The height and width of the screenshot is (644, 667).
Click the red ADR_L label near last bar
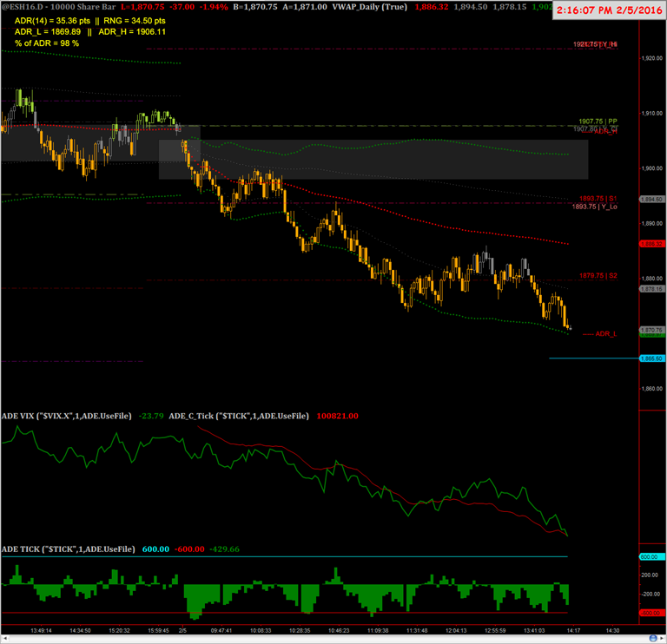[606, 333]
